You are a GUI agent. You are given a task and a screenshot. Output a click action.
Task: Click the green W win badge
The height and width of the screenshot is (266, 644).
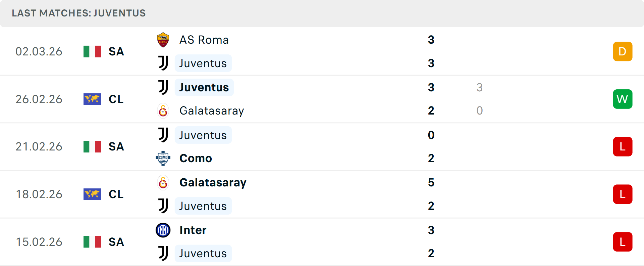[623, 99]
